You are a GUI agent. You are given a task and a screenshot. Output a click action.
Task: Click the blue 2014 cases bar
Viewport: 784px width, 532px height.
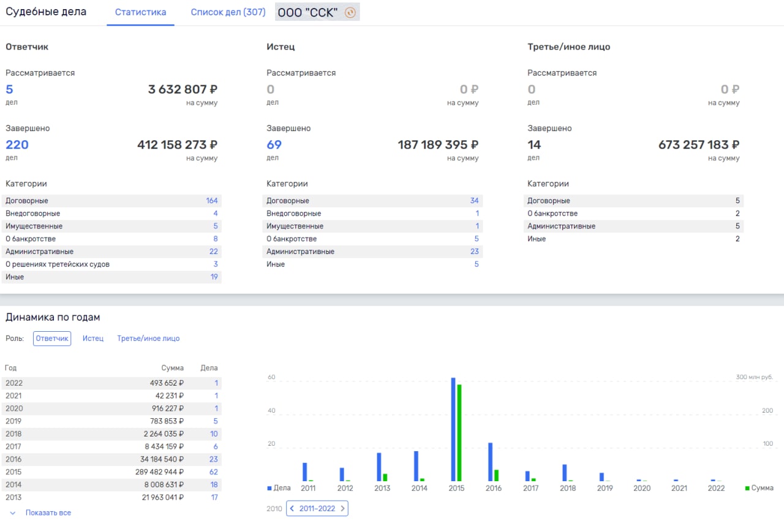pyautogui.click(x=417, y=466)
